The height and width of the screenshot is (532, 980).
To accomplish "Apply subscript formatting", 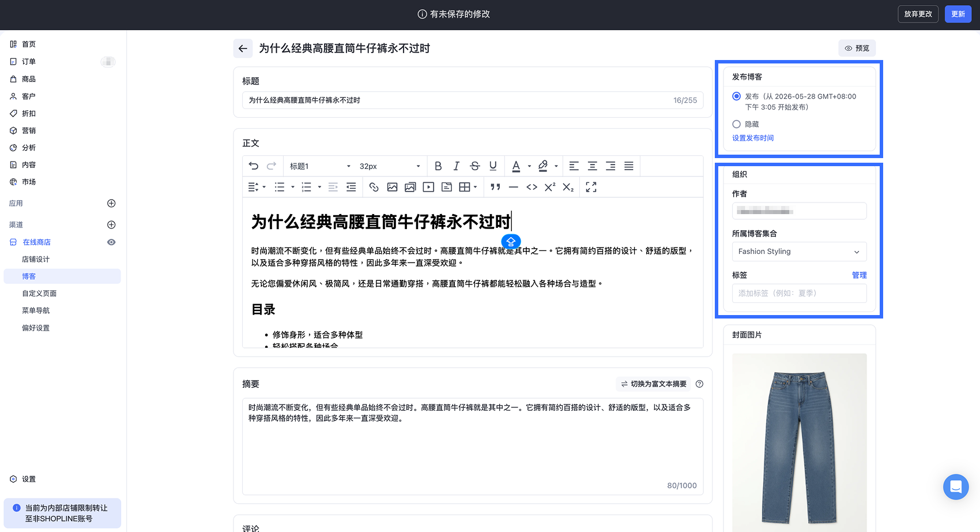I will 568,187.
